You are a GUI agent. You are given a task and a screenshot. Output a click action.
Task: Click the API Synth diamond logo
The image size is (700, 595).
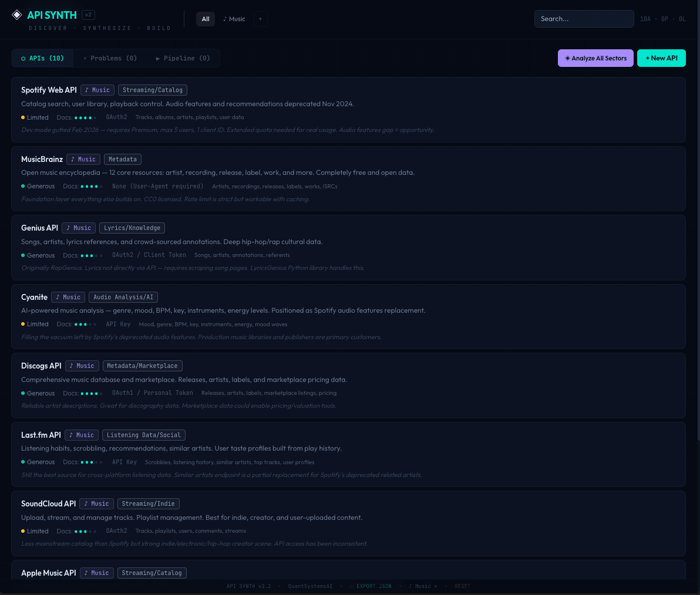click(x=16, y=15)
